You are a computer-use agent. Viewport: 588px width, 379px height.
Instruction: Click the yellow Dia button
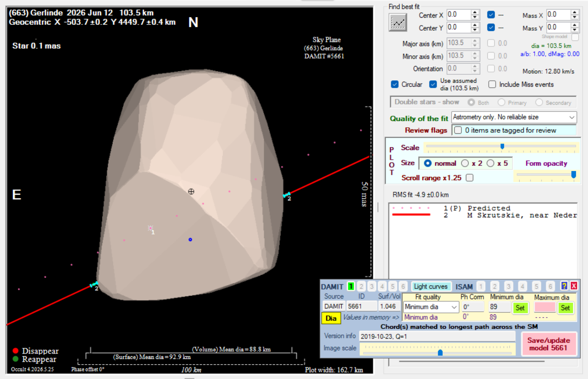click(331, 318)
